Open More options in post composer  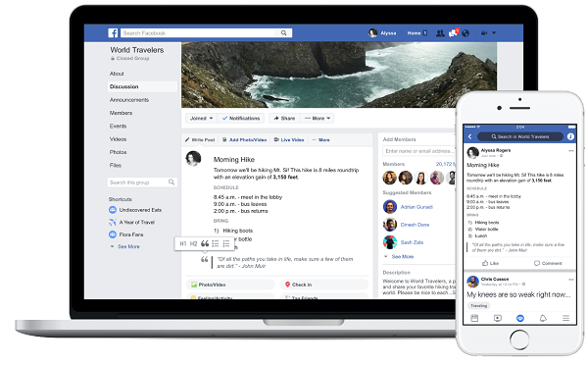tap(321, 139)
